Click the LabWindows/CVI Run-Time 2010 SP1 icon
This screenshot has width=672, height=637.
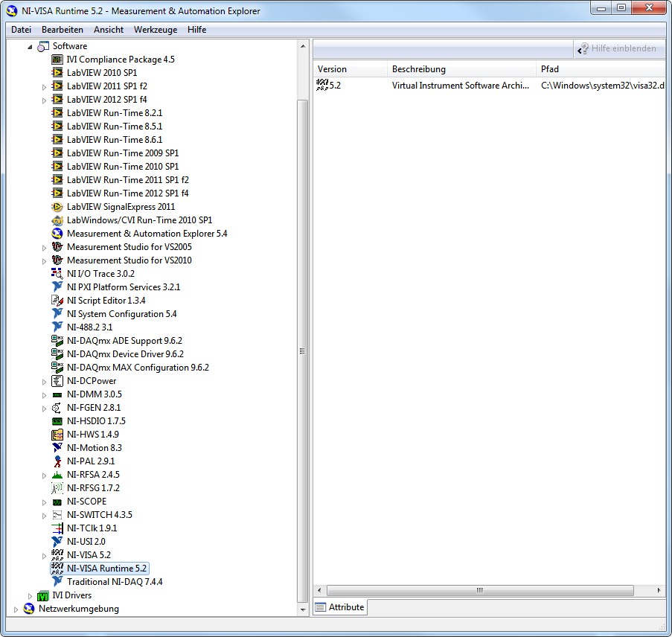57,220
